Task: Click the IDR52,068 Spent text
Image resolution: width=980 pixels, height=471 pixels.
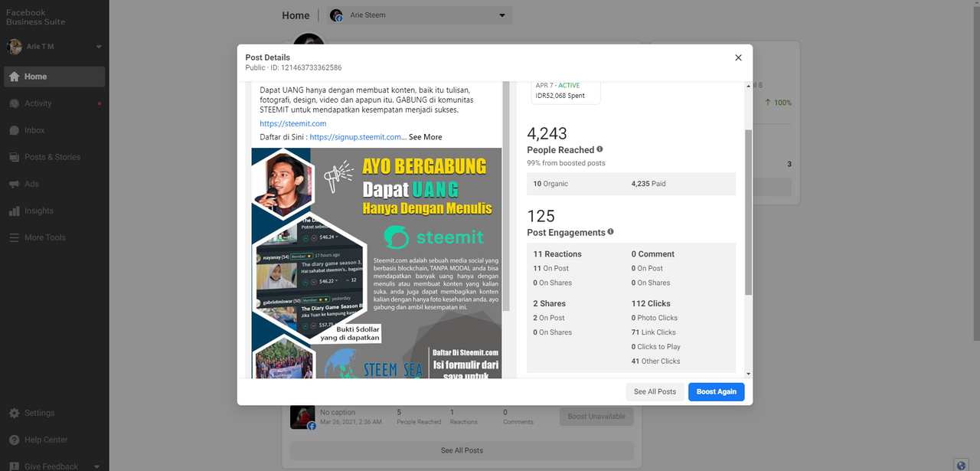Action: [x=561, y=96]
